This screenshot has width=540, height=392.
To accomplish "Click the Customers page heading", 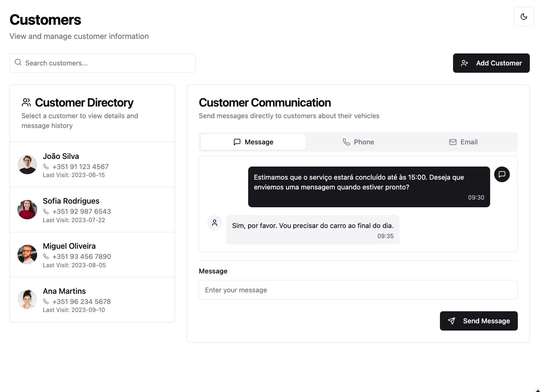I will pos(45,20).
